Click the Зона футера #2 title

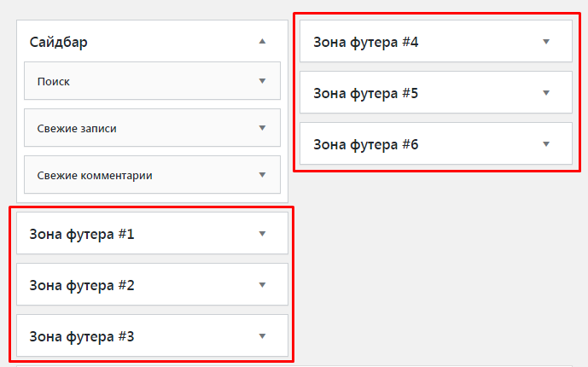82,284
